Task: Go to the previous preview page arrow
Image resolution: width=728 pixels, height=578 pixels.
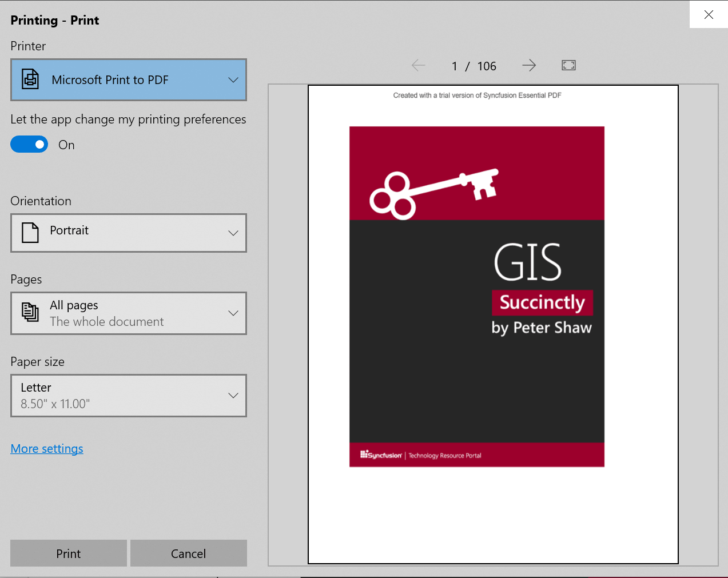Action: pyautogui.click(x=418, y=66)
